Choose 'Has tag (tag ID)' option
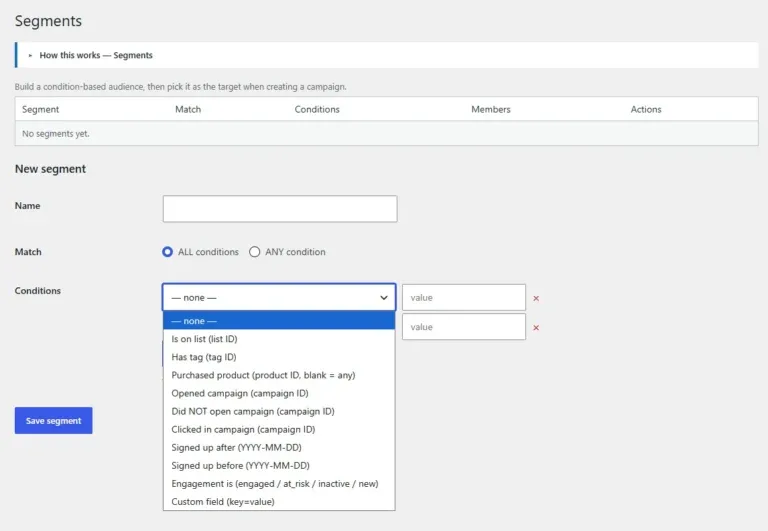 (x=279, y=357)
